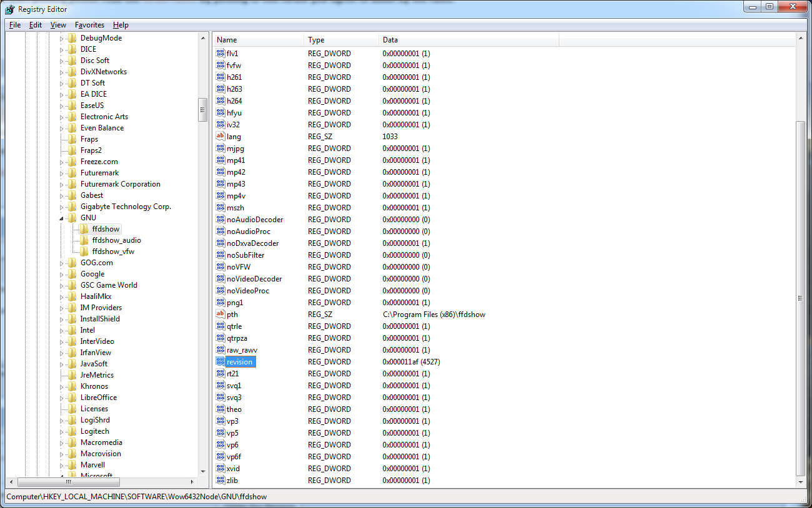Sort values by Type column header
Screen dimensions: 812x508
point(341,40)
